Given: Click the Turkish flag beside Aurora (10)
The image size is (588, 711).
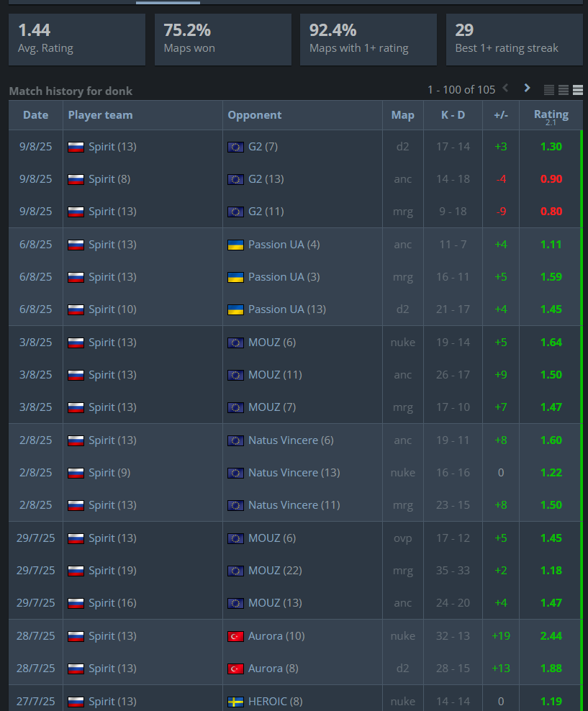Looking at the screenshot, I should point(235,637).
